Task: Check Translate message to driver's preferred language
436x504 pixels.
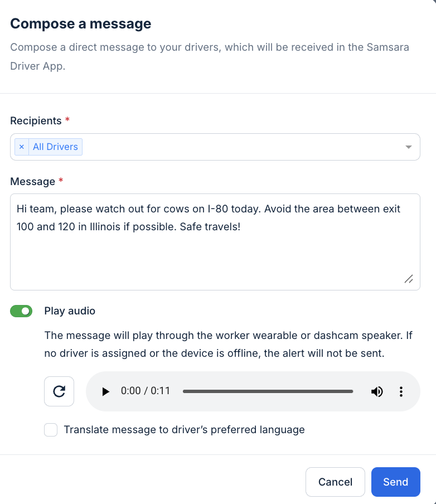Action: 51,429
